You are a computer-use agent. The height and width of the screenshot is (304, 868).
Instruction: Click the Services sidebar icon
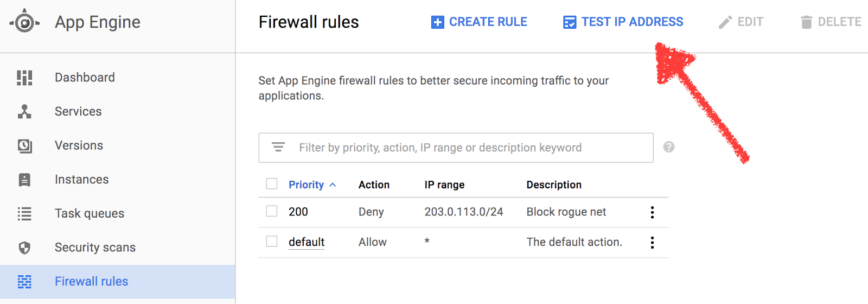pos(24,111)
